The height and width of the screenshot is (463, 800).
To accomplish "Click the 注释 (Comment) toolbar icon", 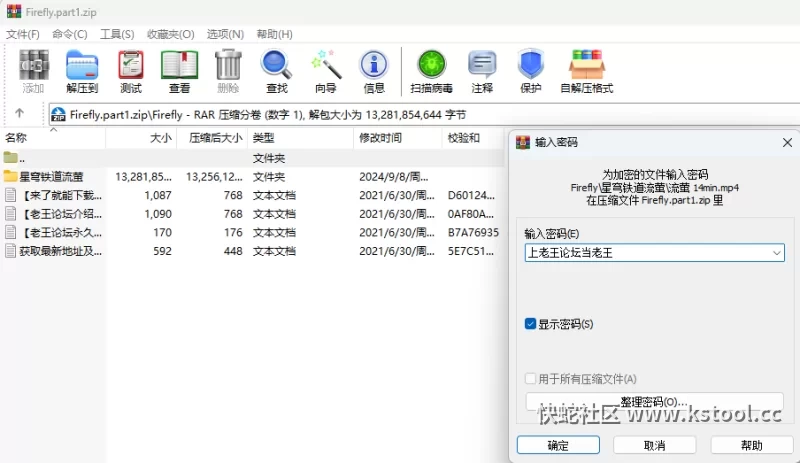I will [x=482, y=65].
